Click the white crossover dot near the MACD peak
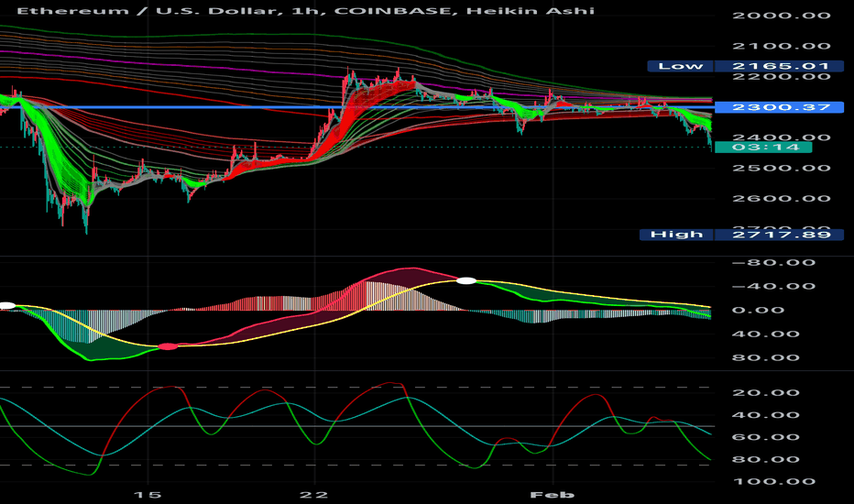 pyautogui.click(x=466, y=280)
